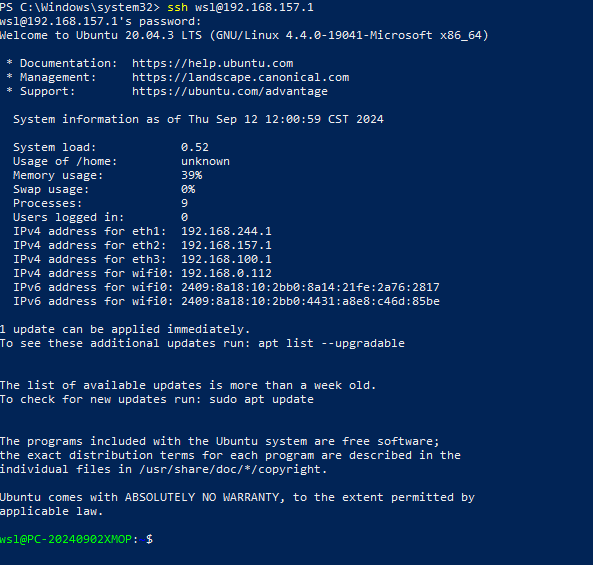Click the first wifi0 IPv6 address ending 2817
Image resolution: width=593 pixels, height=565 pixels.
click(x=310, y=287)
